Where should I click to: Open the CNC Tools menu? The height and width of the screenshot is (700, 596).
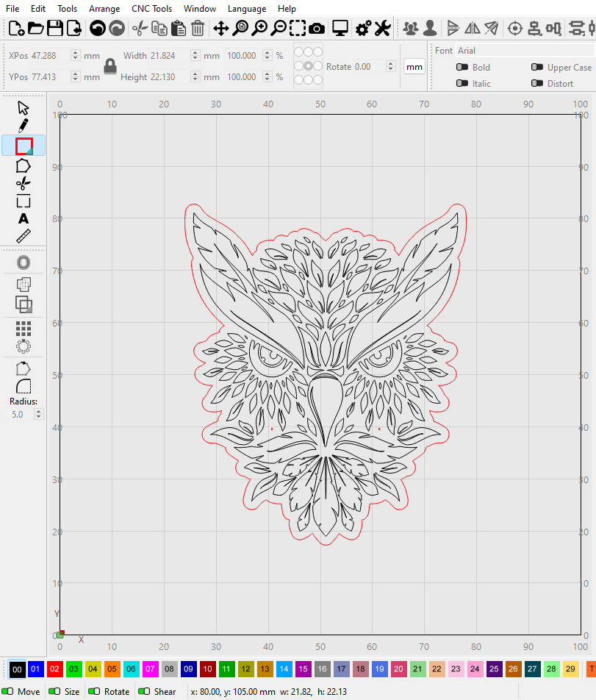[151, 9]
